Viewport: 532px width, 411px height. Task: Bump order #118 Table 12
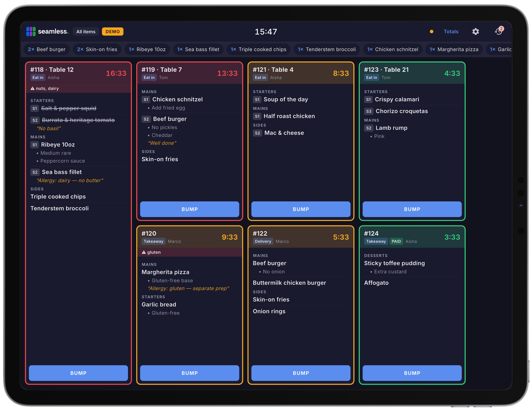pos(78,373)
